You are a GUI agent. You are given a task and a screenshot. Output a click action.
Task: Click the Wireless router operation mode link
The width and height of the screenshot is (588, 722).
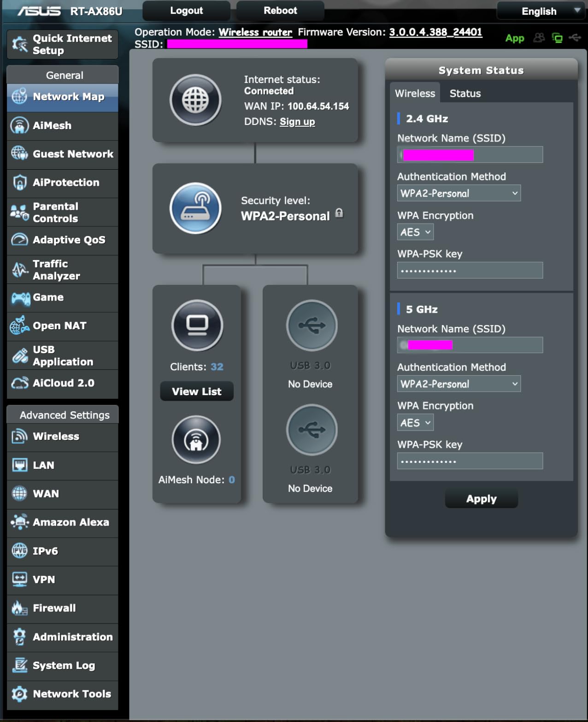255,32
